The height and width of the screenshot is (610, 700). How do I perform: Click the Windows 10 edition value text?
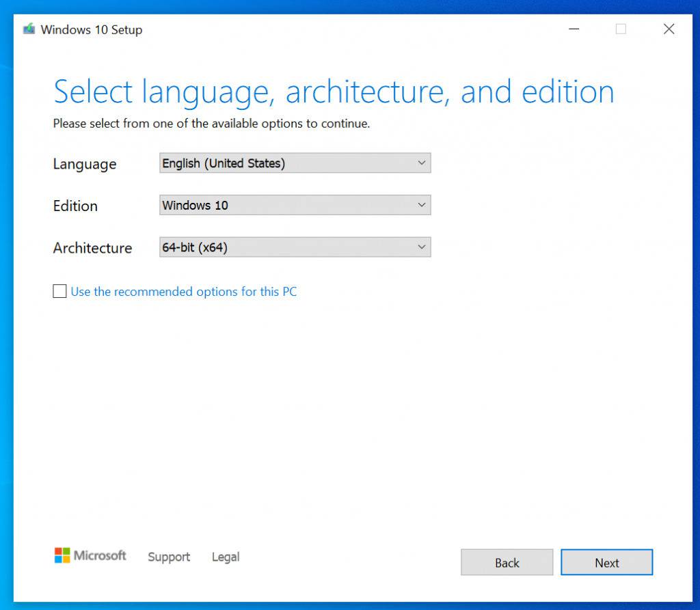click(196, 206)
